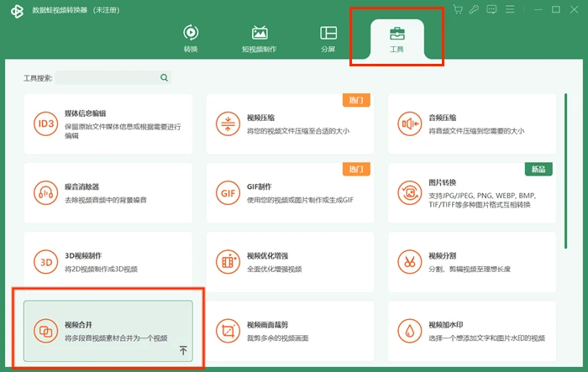The height and width of the screenshot is (372, 588).
Task: Open the GIF制作 icon
Action: point(228,193)
